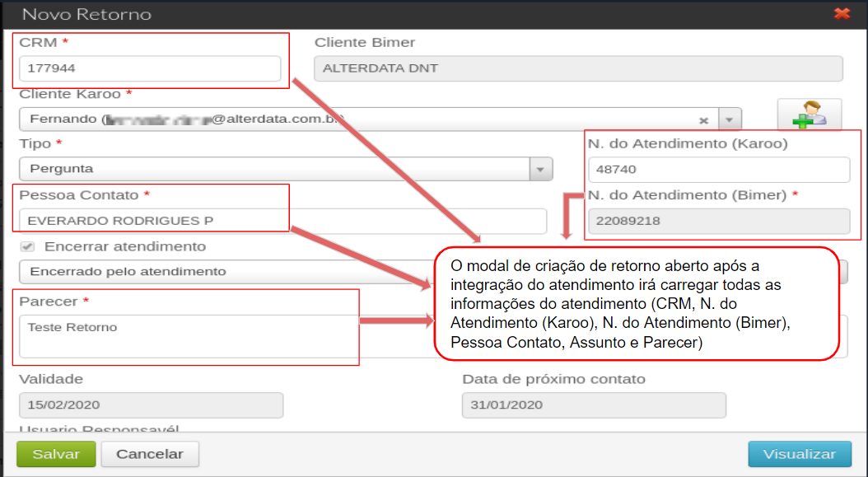Click the N. do Atendimento (Bimer) field
The width and height of the screenshot is (868, 477).
[719, 221]
